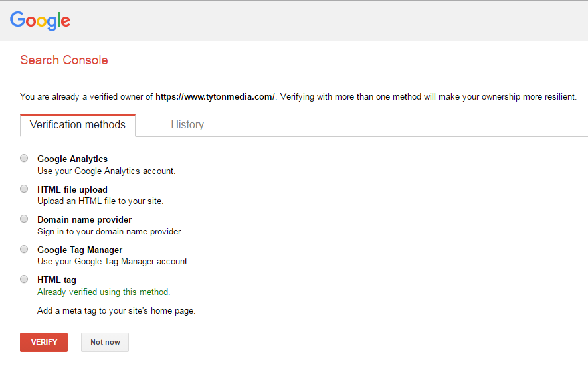Click the "Add a meta tag" instruction text
588x370 pixels.
pos(116,311)
